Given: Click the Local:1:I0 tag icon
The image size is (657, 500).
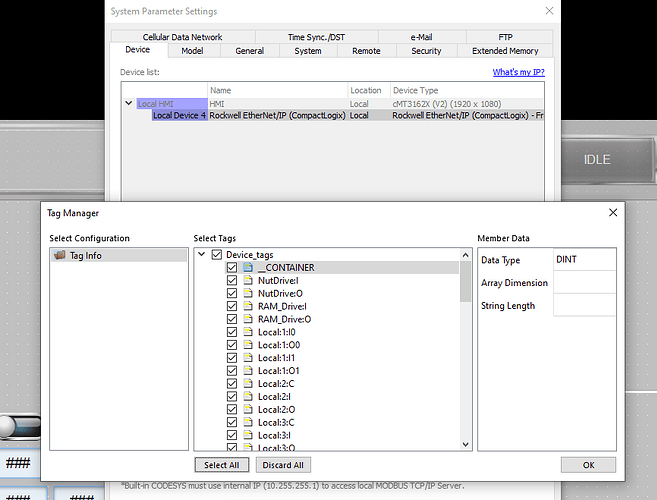Looking at the screenshot, I should coord(248,332).
